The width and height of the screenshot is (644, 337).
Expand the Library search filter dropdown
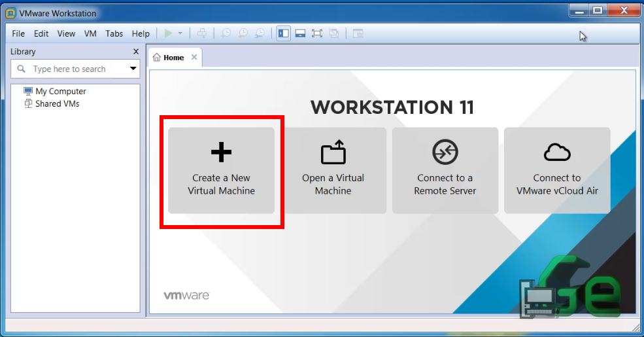(x=133, y=69)
